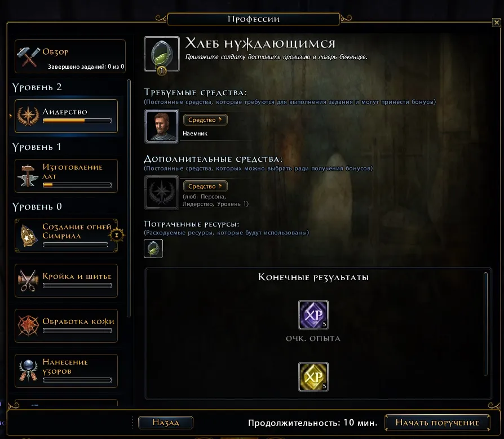The image size is (504, 439).
Task: Click the task item icon beside Хлеб нуждающимся
Action: (x=162, y=54)
